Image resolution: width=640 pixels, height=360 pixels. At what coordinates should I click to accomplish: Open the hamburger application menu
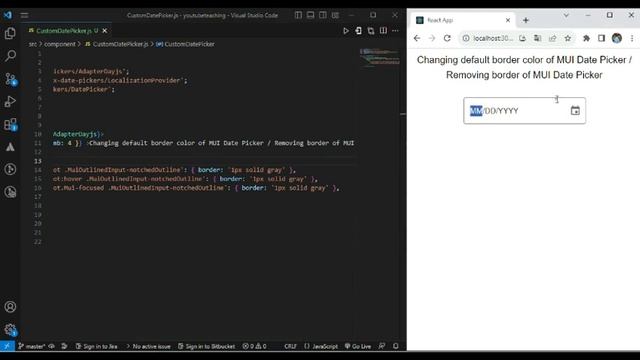(x=24, y=15)
